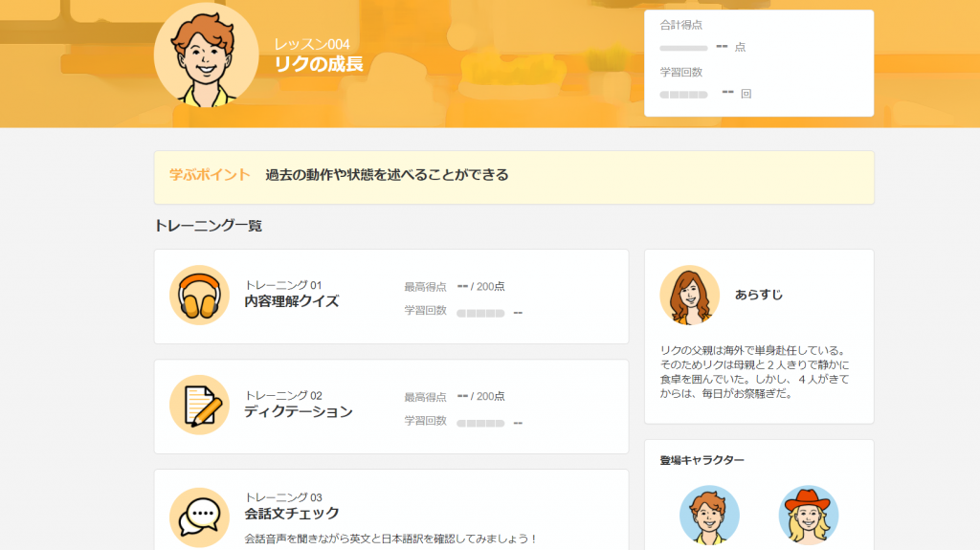Image resolution: width=980 pixels, height=550 pixels.
Task: Click the speech bubble 会話文チェック icon
Action: point(199,517)
